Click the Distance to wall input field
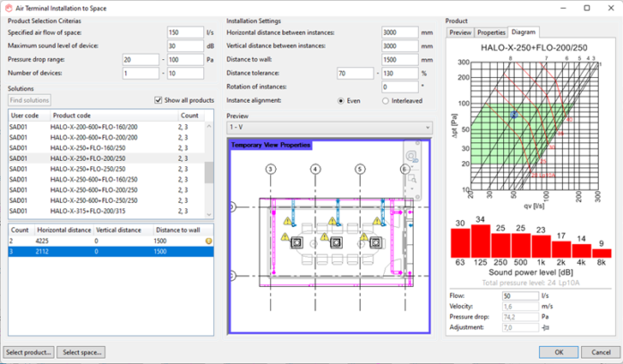The height and width of the screenshot is (364, 623). click(400, 60)
